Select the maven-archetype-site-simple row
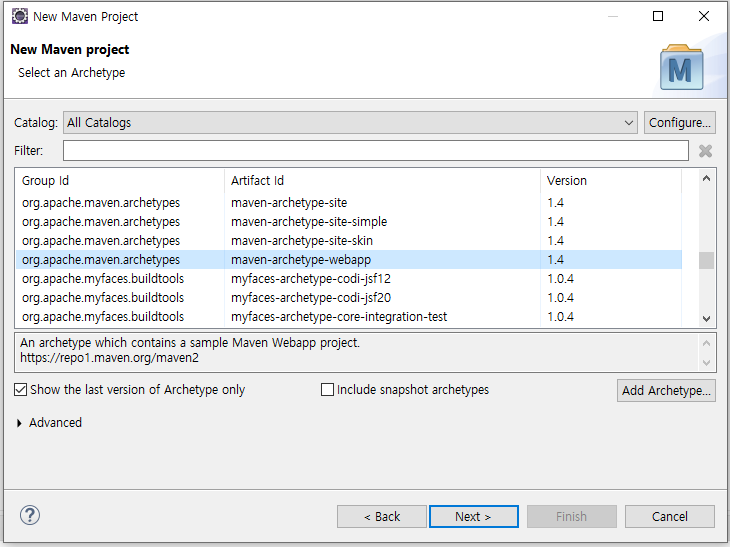This screenshot has height=547, width=730. tap(349, 222)
